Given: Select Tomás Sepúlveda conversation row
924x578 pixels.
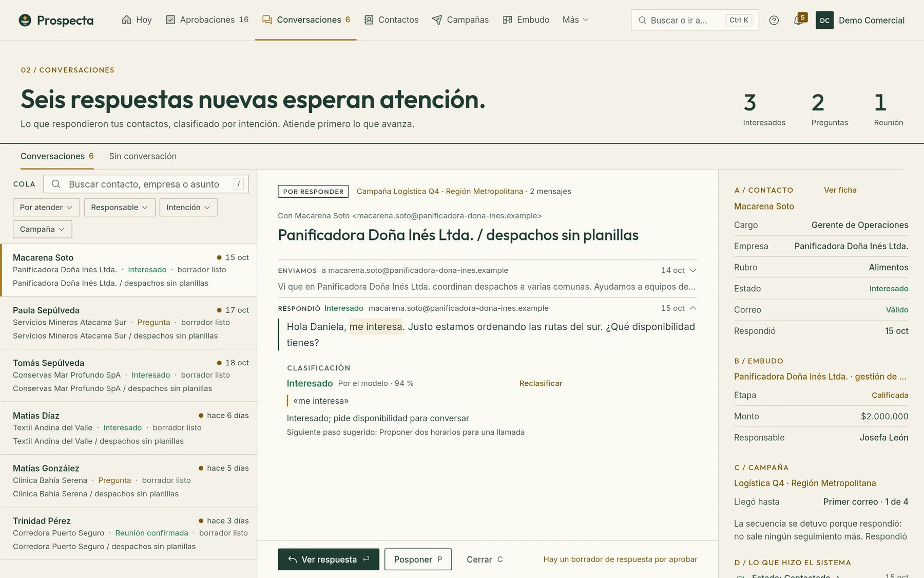Looking at the screenshot, I should (x=128, y=376).
